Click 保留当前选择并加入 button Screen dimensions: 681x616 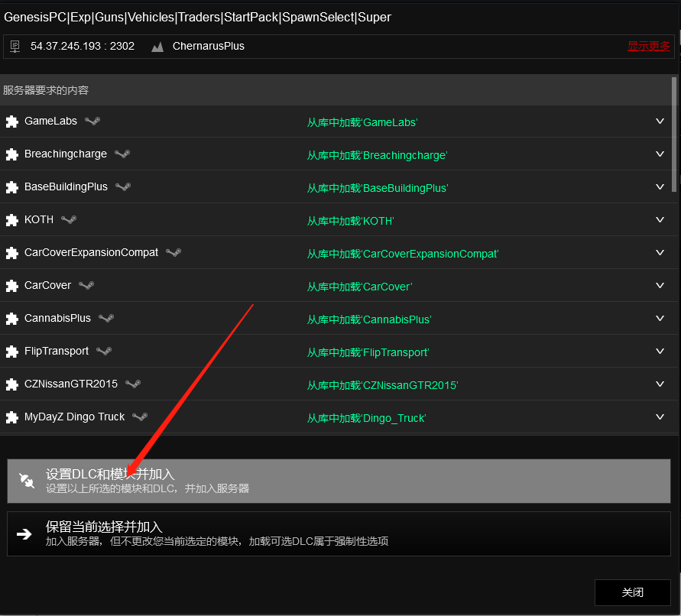(x=339, y=534)
